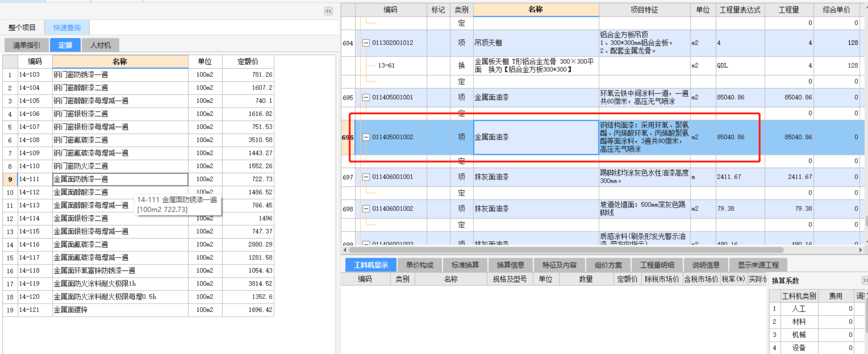Click quantity cell 2411.67 in 工程量 column
868x354 pixels.
789,177
